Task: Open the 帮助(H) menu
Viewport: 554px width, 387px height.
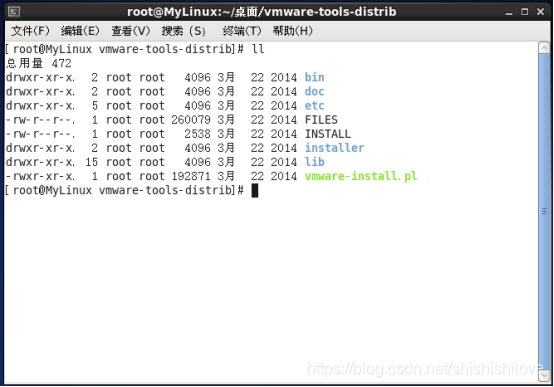Action: (x=293, y=31)
